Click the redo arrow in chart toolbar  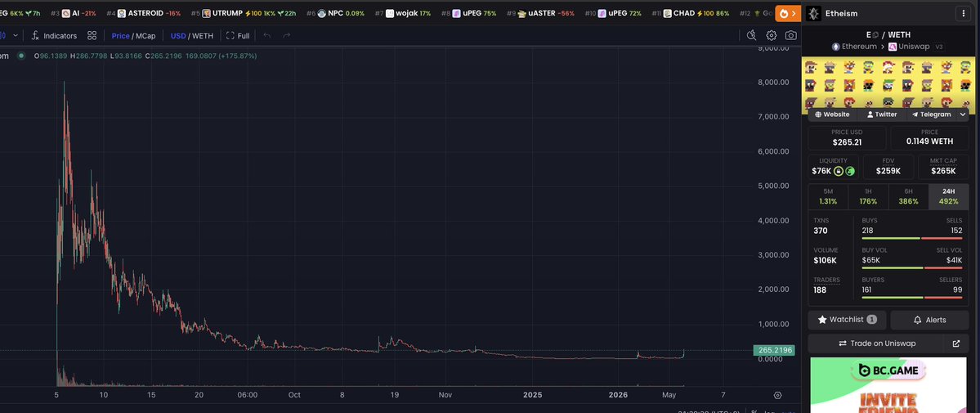point(287,36)
